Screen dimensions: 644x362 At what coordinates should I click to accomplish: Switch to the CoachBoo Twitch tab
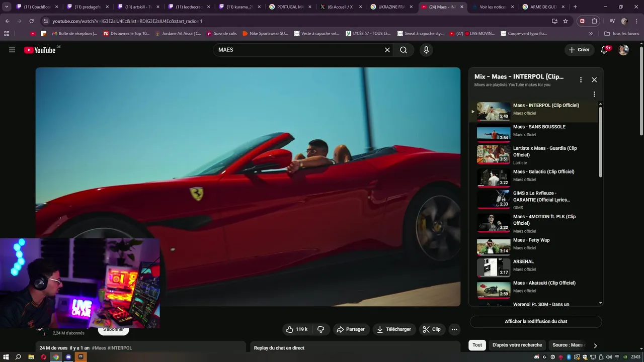[x=37, y=7]
